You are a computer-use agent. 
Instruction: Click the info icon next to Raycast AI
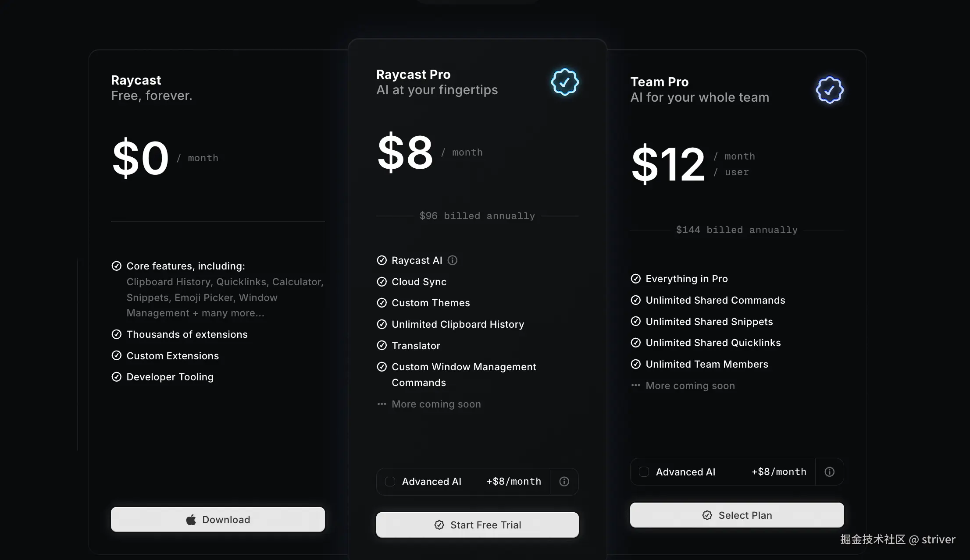[453, 260]
